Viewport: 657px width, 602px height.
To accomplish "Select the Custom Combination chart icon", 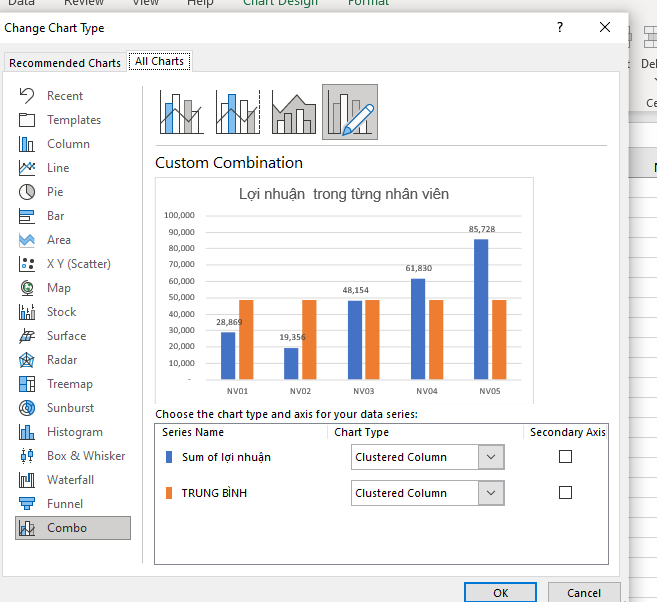I will point(350,112).
